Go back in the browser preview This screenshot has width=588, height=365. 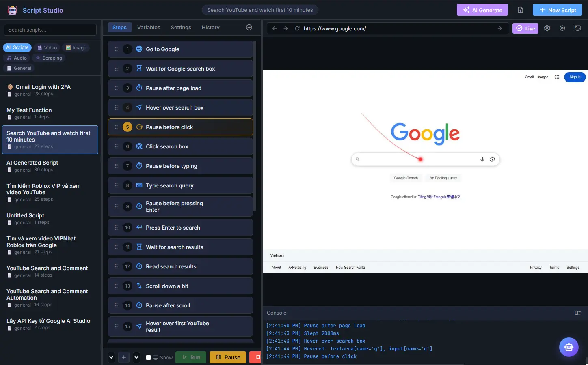(x=275, y=28)
